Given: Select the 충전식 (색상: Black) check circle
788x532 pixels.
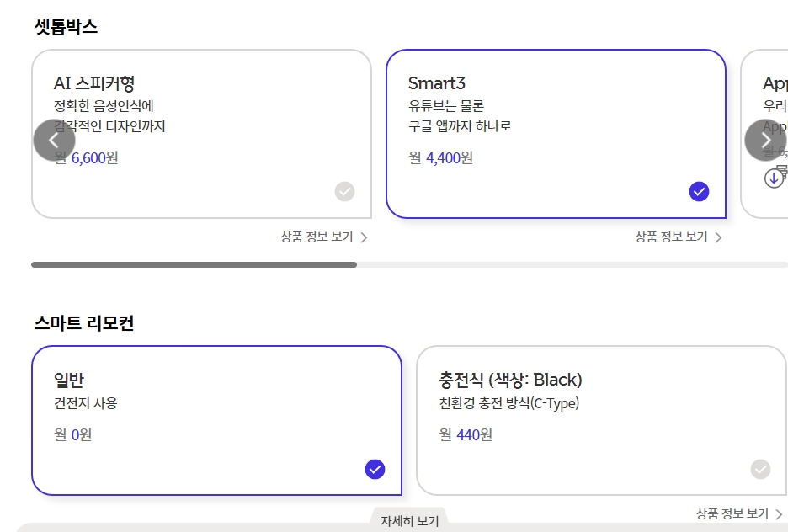Looking at the screenshot, I should 760,469.
